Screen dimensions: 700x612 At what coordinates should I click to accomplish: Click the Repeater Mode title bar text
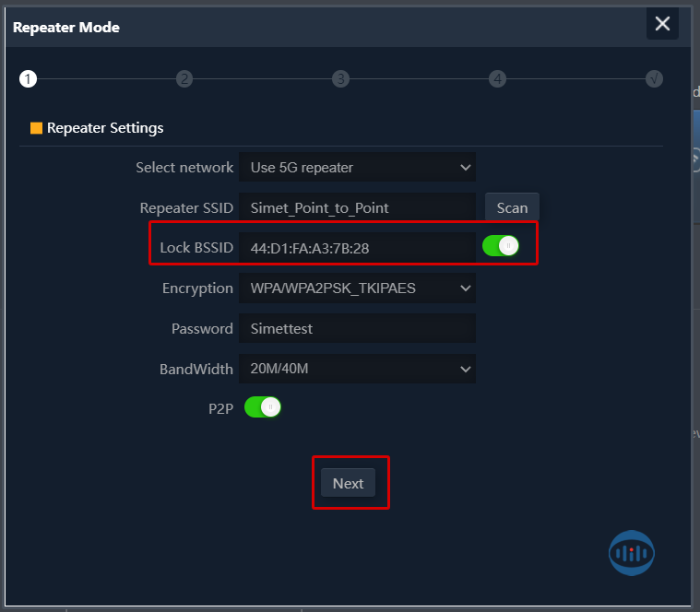(66, 27)
